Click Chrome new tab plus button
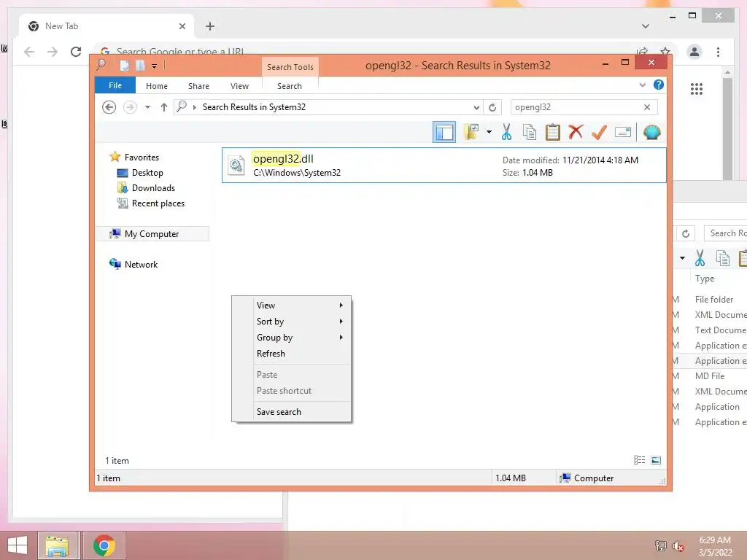The width and height of the screenshot is (747, 560). pos(210,26)
